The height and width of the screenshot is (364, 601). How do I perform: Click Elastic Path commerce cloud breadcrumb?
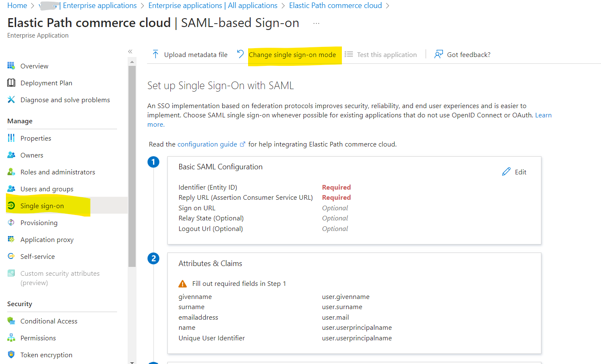point(336,5)
